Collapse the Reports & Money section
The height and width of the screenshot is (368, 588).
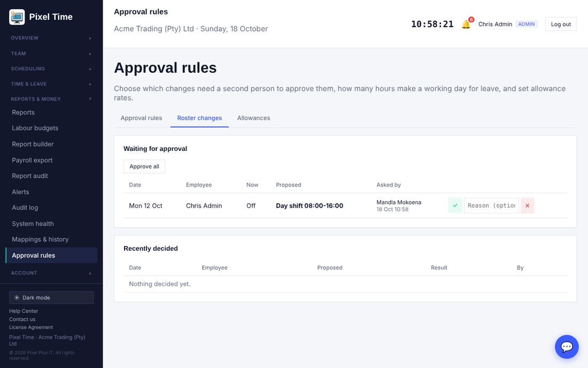coord(51,99)
